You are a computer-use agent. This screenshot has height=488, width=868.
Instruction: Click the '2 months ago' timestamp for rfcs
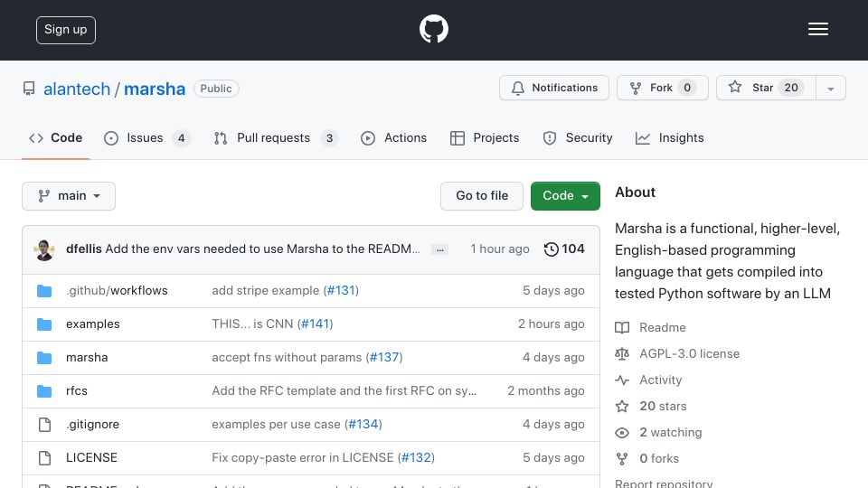(x=546, y=390)
